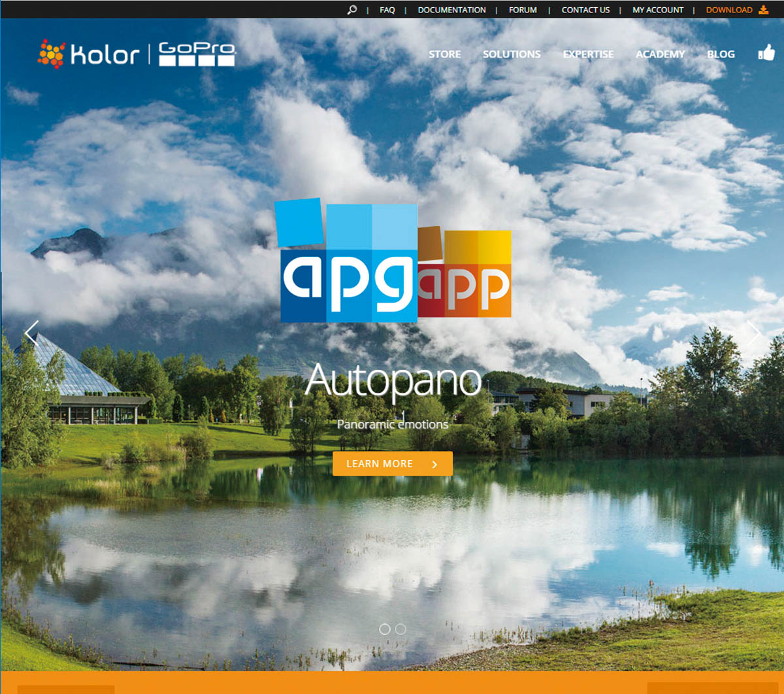The height and width of the screenshot is (694, 784).
Task: Click the thumbs-up icon in the navigation bar
Action: [765, 53]
